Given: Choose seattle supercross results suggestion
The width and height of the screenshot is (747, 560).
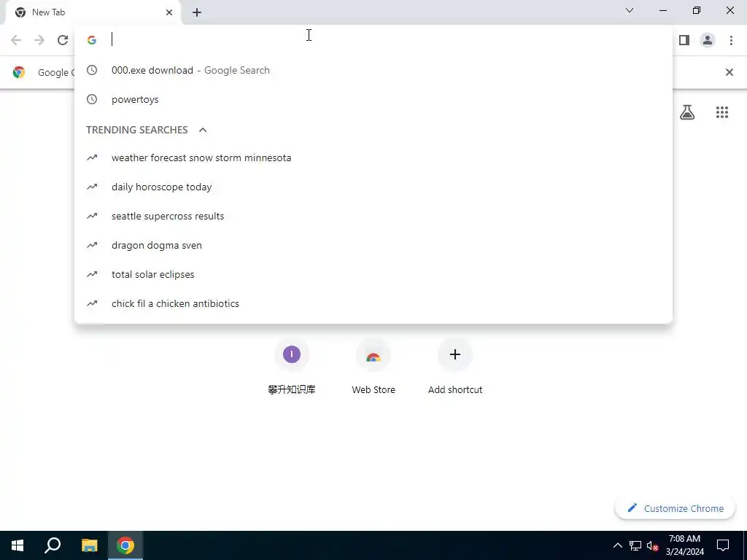Looking at the screenshot, I should click(373, 216).
